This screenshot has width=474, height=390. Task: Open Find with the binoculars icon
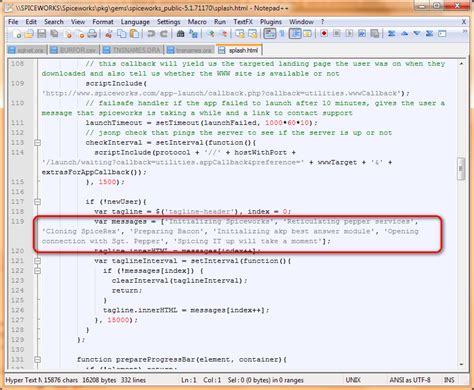coord(180,34)
